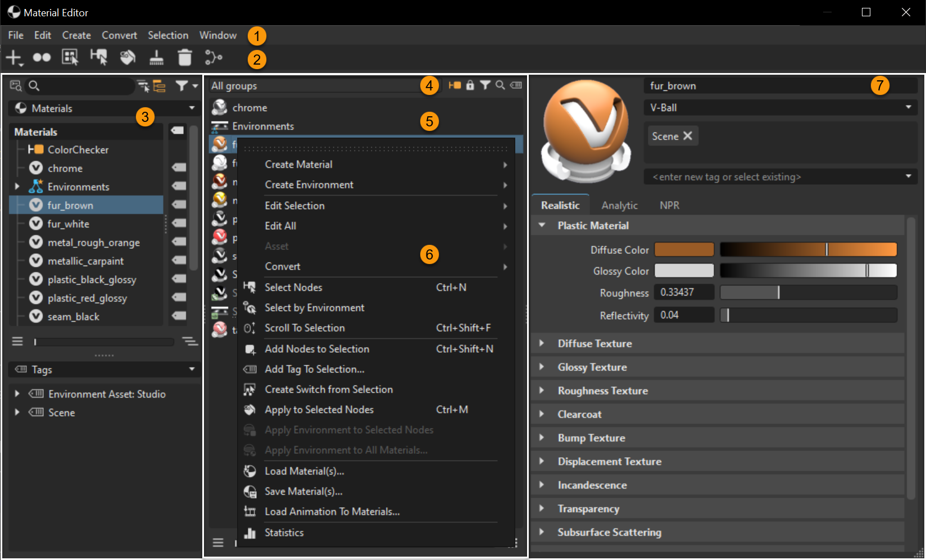Click the marquee selection icon in the toolbar
The image size is (926, 560).
(x=69, y=57)
